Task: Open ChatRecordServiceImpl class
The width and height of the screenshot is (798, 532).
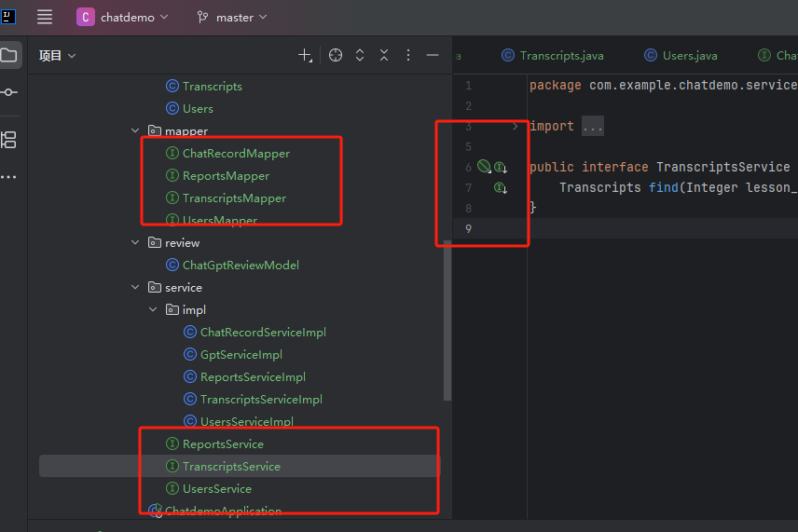Action: point(263,333)
